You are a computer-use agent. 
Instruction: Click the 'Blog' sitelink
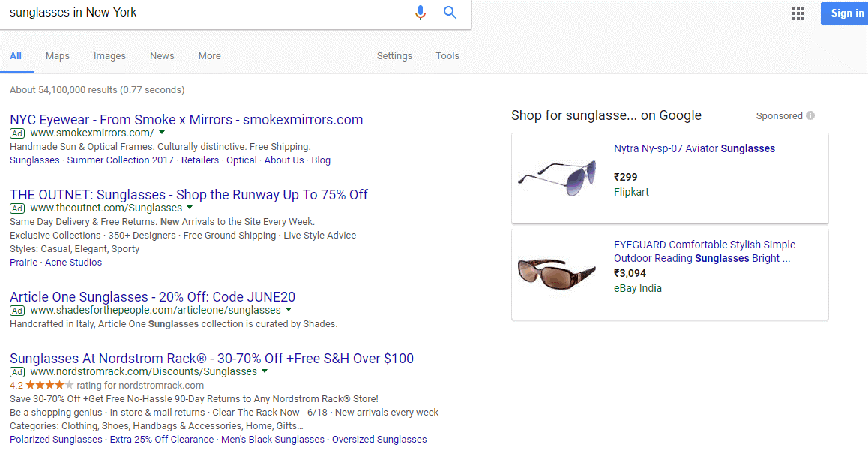click(321, 160)
